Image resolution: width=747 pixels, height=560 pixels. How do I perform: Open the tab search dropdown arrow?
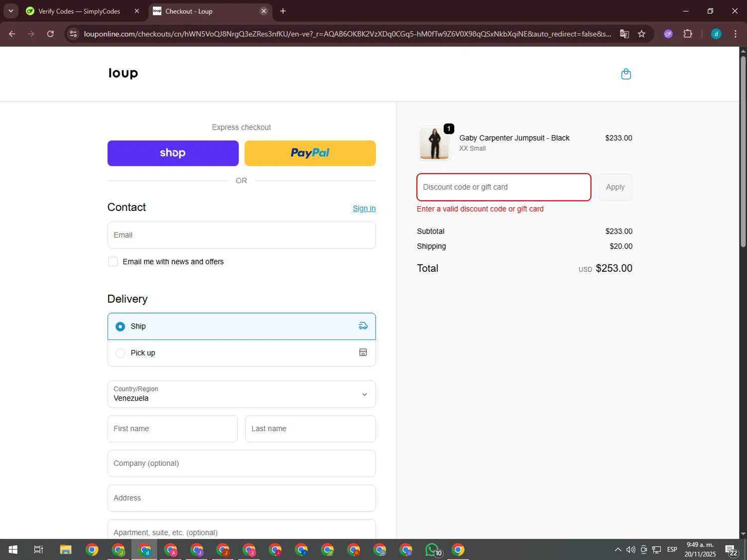(x=10, y=11)
